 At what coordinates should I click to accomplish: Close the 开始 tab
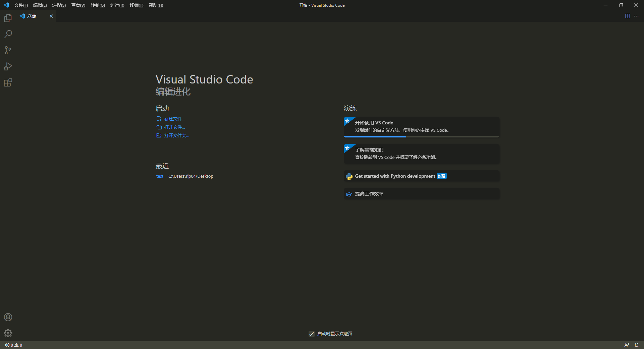(x=51, y=16)
